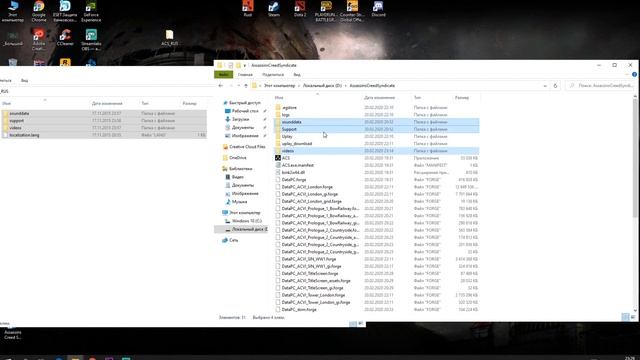This screenshot has width=640, height=360.
Task: Select the logs folder row
Action: [376, 115]
